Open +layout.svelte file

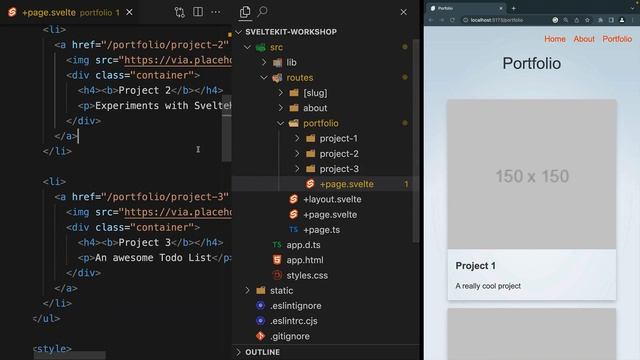332,199
